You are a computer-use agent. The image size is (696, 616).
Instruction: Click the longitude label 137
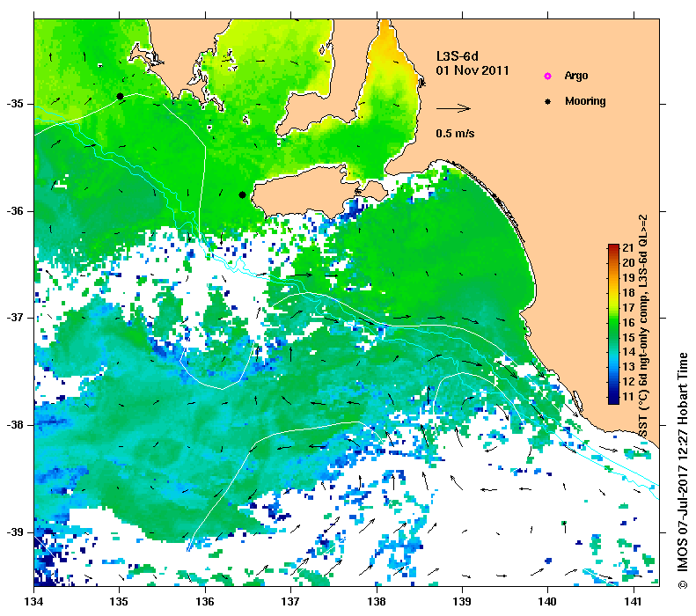coord(290,602)
